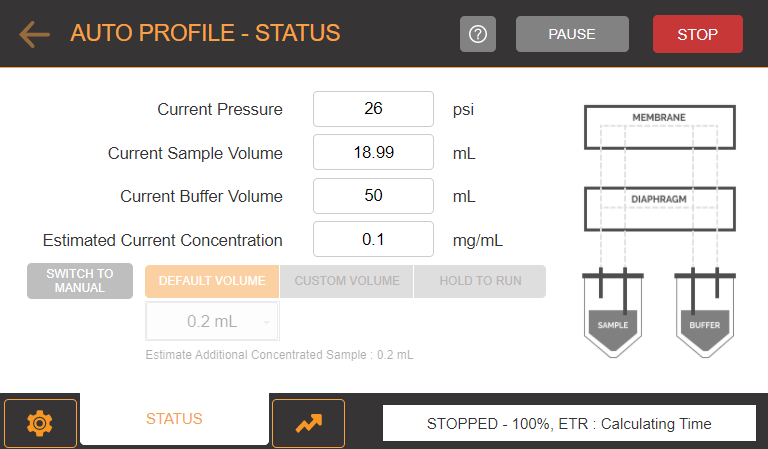Switch to the STATUS tab

(x=174, y=419)
